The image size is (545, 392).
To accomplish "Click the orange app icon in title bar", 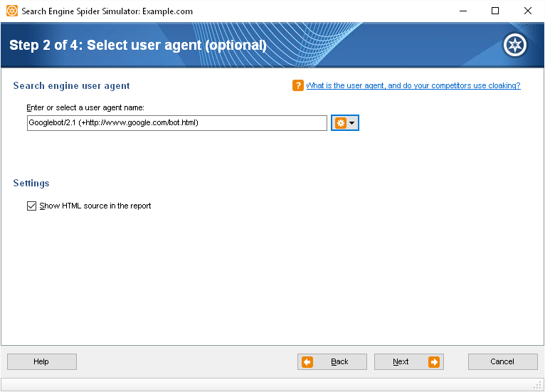I will [12, 11].
